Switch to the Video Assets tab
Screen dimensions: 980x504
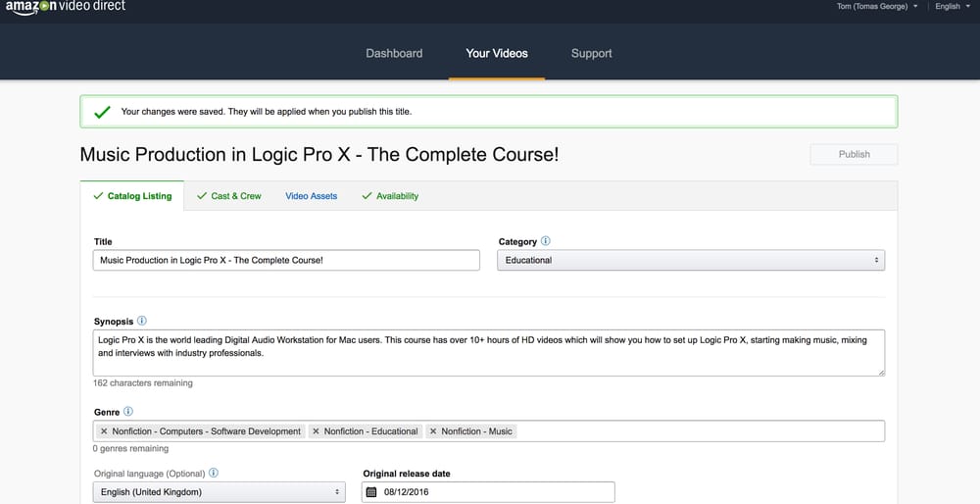pyautogui.click(x=312, y=196)
